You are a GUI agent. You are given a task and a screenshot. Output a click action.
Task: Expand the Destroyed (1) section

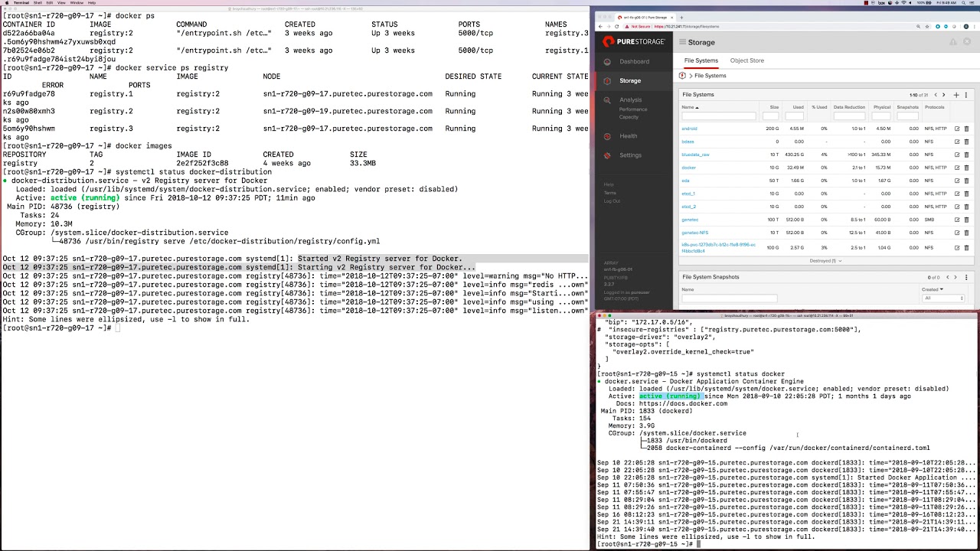pos(826,261)
